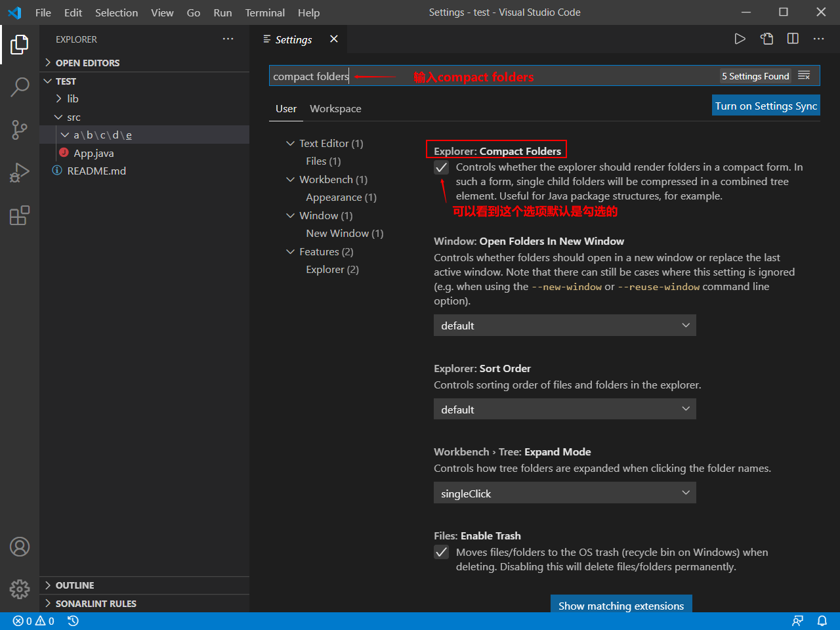Open the Selection menu
The width and height of the screenshot is (840, 630).
tap(117, 12)
